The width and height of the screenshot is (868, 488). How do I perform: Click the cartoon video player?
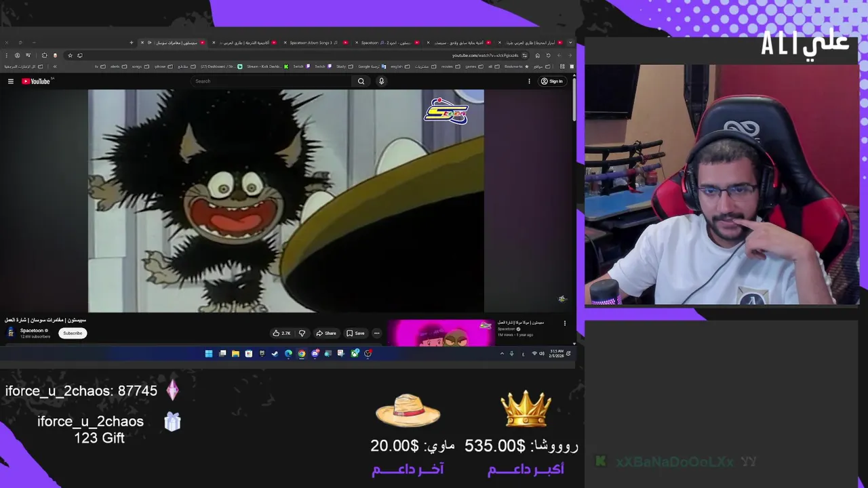[285, 201]
